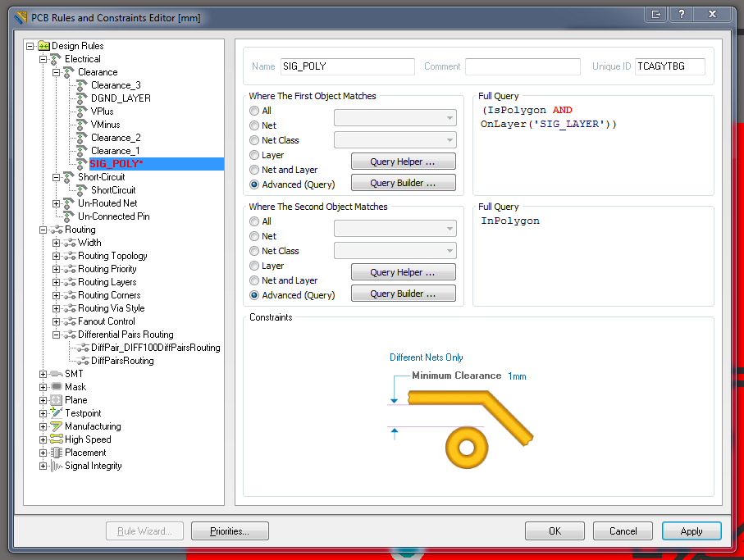Screen dimensions: 744x560
Task: Open the Priorities dialog
Action: (231, 531)
